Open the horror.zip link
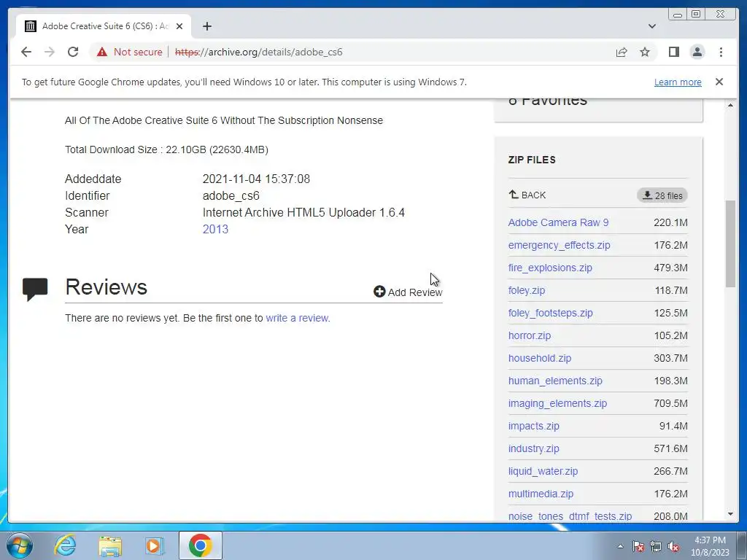Screen dimensions: 747x560 [530, 335]
